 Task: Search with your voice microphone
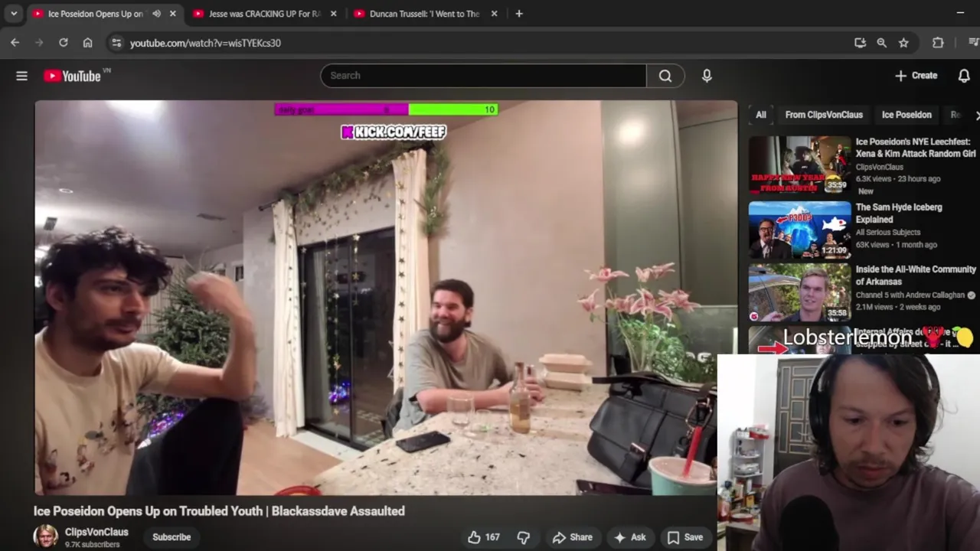point(707,76)
